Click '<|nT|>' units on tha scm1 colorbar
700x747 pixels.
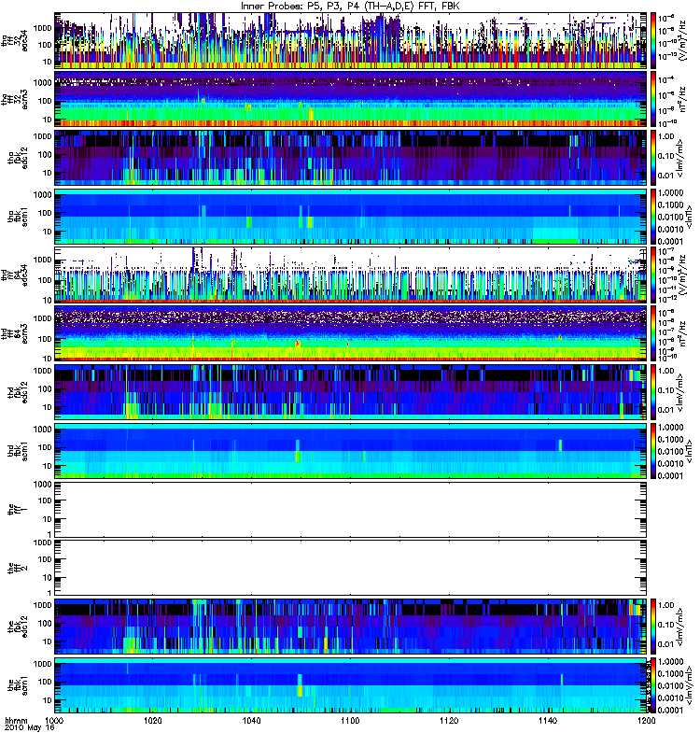tap(689, 218)
